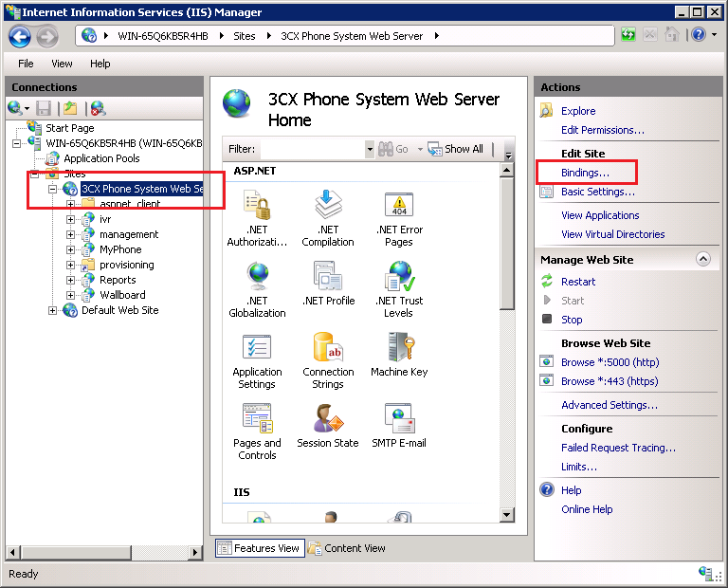Browse *:443 (https) link
This screenshot has height=588, width=728.
(610, 381)
